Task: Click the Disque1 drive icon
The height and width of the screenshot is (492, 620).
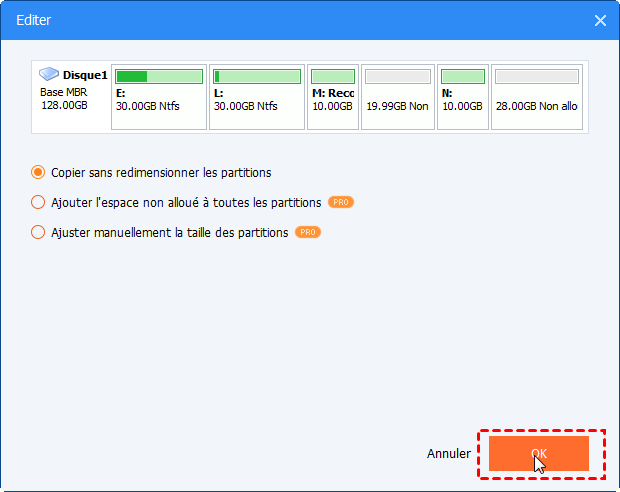Action: [x=49, y=74]
